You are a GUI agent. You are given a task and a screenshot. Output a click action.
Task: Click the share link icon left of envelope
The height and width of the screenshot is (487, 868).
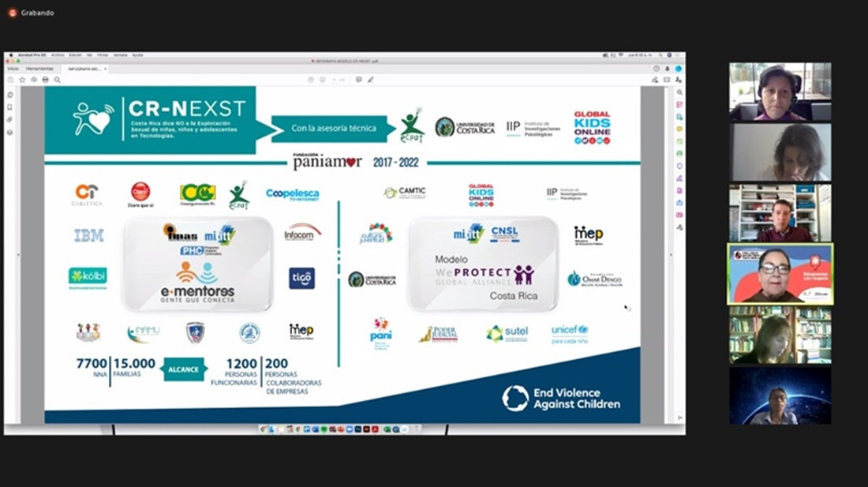pyautogui.click(x=655, y=80)
